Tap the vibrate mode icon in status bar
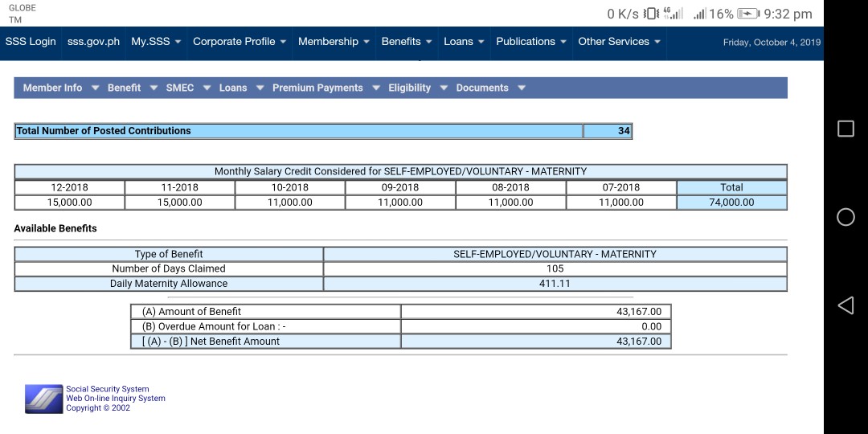The width and height of the screenshot is (868, 434). [x=651, y=14]
